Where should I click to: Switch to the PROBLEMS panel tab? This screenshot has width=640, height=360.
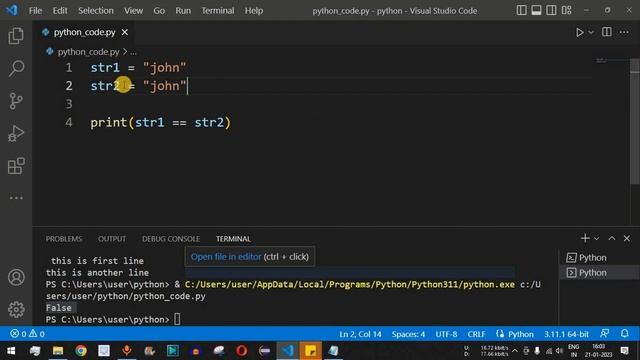point(64,239)
